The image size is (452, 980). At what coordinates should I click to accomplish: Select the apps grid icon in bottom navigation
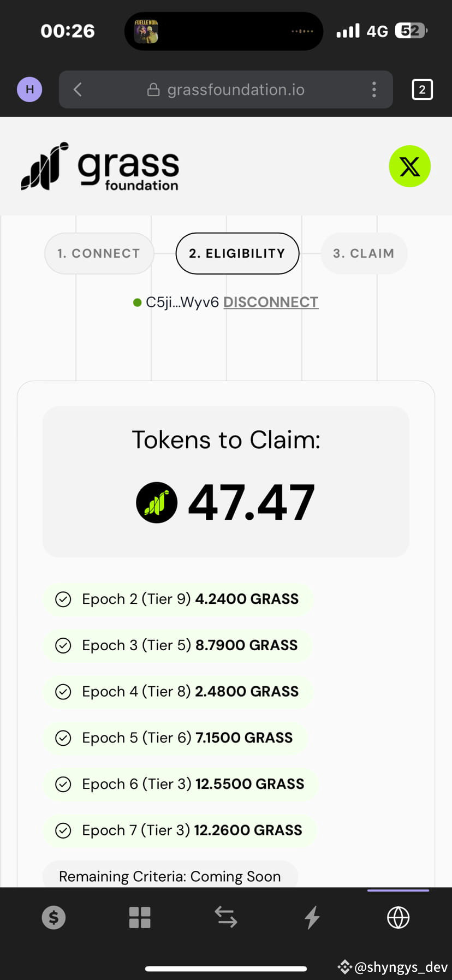tap(140, 917)
